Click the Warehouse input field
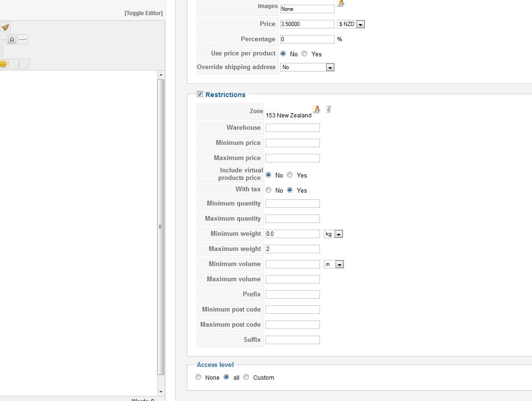 click(293, 127)
